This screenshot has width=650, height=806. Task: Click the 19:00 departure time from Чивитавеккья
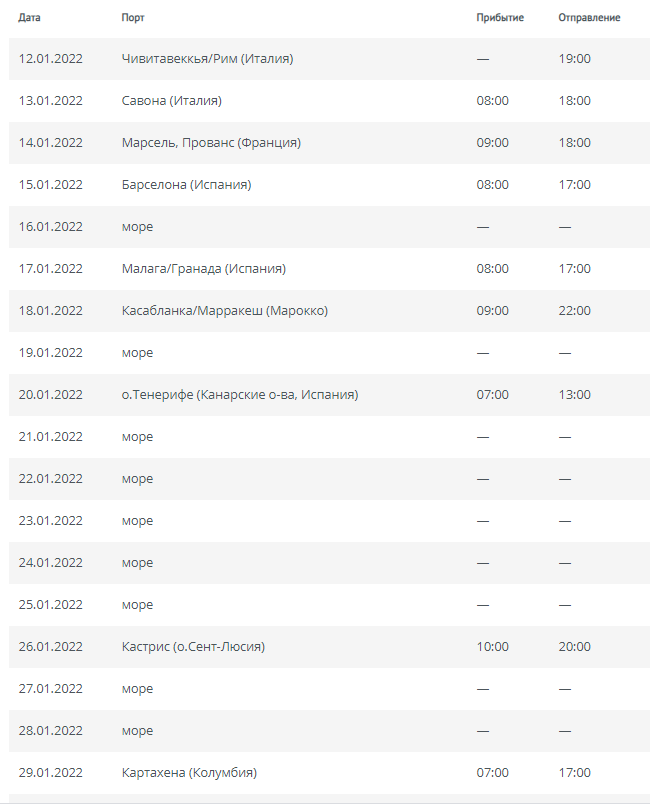574,59
